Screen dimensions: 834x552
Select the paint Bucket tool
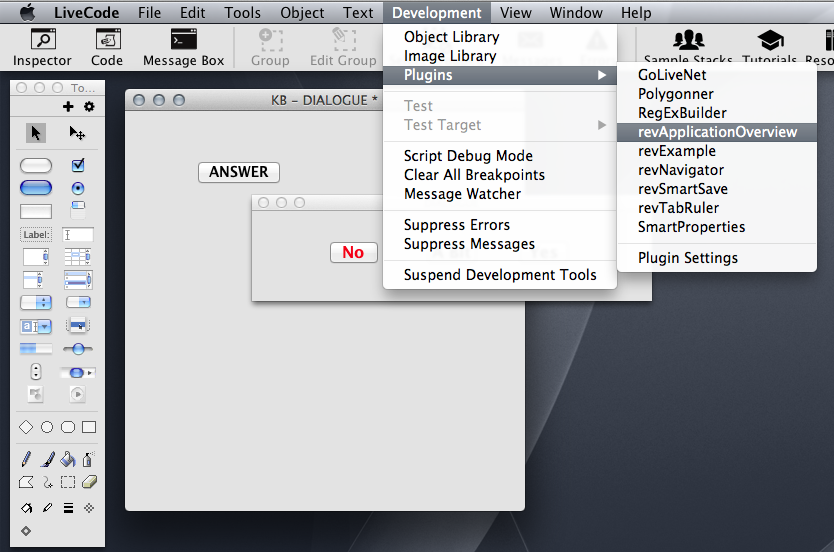coord(68,459)
